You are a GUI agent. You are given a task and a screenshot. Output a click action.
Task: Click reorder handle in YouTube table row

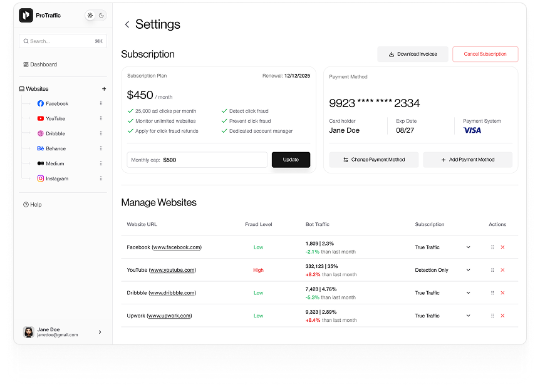[x=492, y=270]
